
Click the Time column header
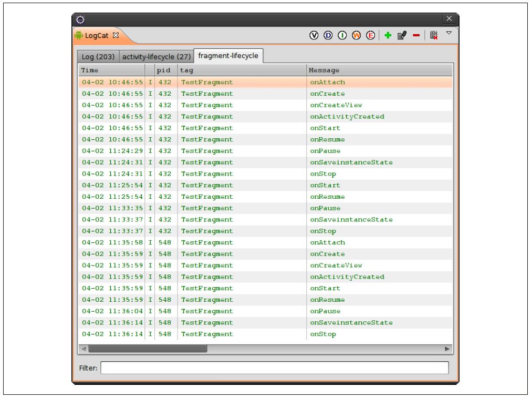tap(111, 70)
